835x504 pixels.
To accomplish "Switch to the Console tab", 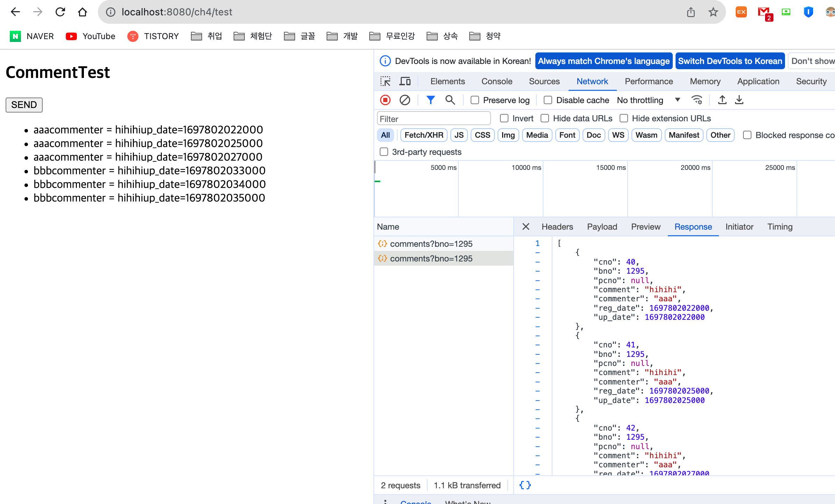I will click(497, 81).
